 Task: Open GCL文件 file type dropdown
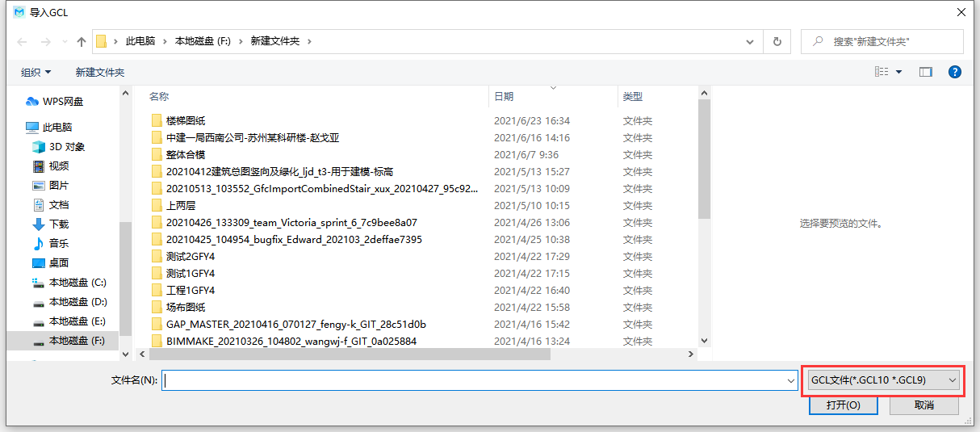click(884, 380)
